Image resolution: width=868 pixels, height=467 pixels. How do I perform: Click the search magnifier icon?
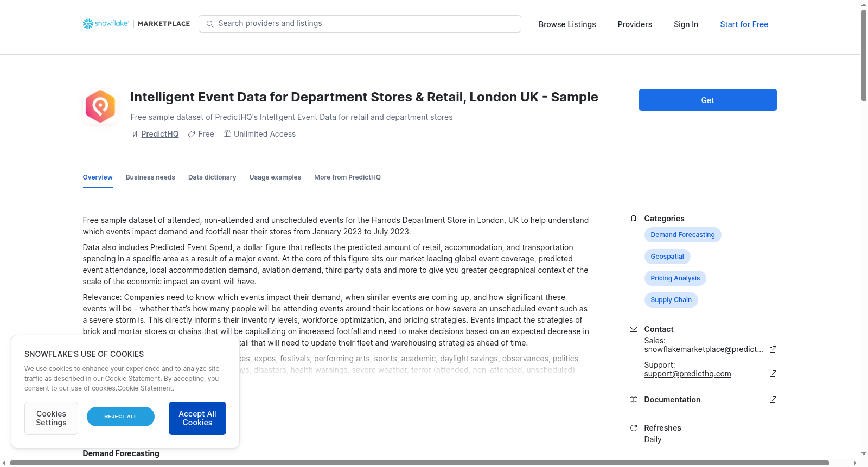(210, 24)
